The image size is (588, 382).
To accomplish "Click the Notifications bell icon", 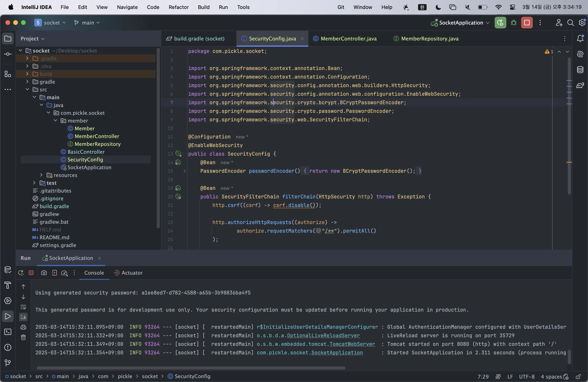I will [x=580, y=39].
